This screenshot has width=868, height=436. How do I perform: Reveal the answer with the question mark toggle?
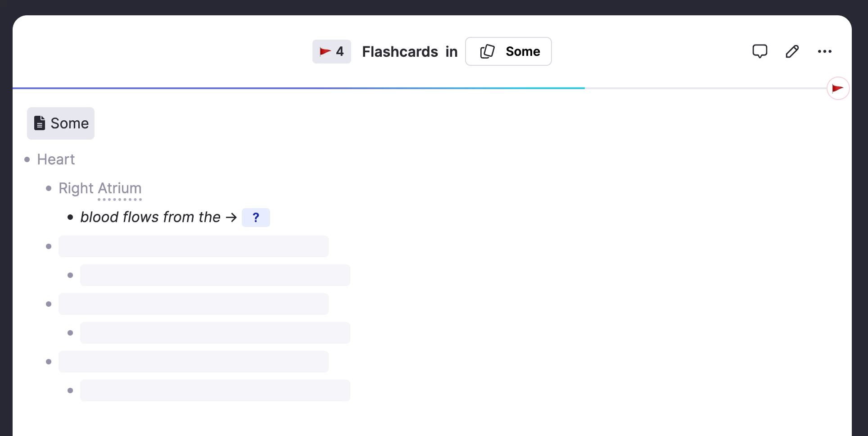point(256,217)
